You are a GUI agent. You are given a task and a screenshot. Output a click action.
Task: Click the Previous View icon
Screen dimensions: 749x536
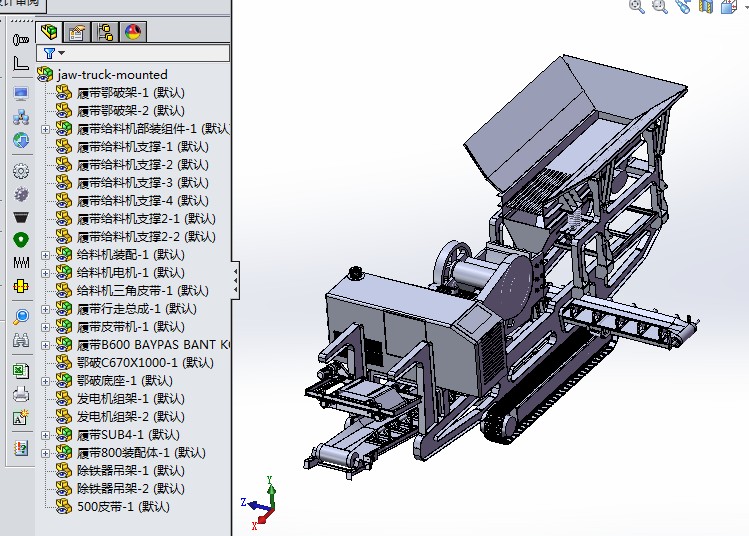683,6
